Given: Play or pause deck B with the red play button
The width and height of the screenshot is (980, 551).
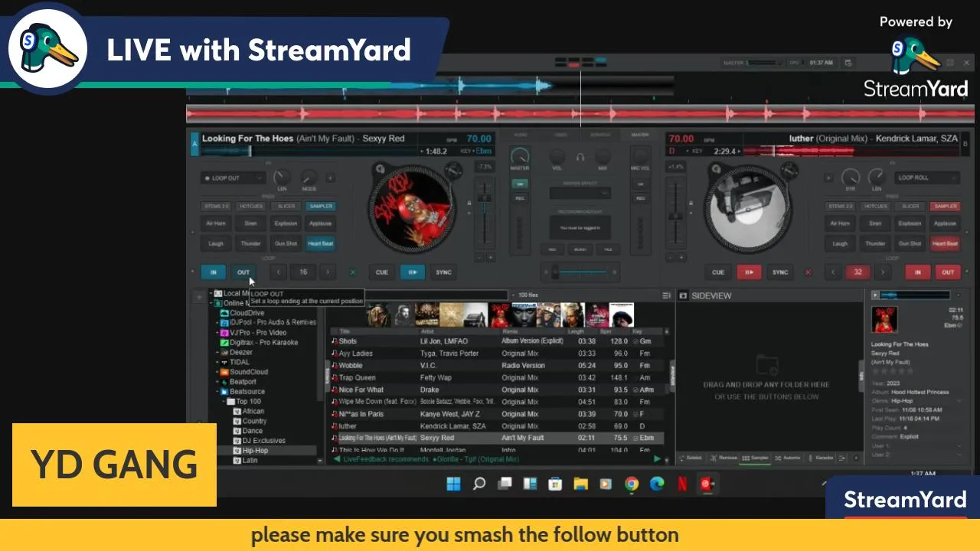Looking at the screenshot, I should pyautogui.click(x=749, y=272).
